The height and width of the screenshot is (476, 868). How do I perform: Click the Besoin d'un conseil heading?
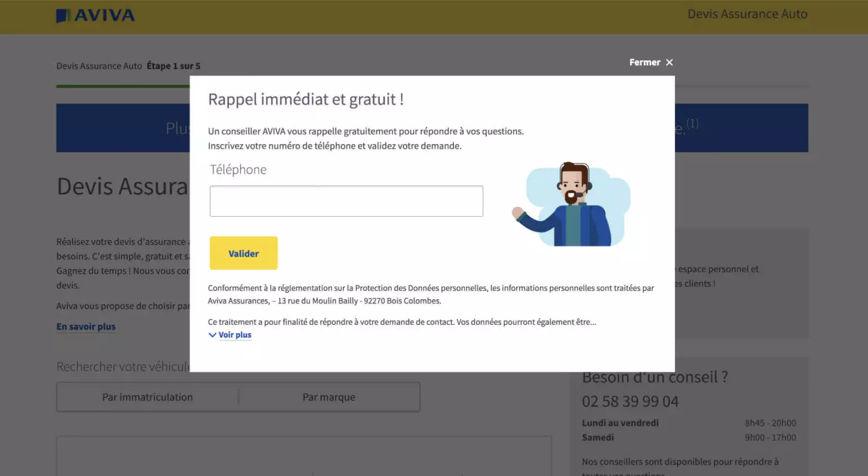click(655, 378)
